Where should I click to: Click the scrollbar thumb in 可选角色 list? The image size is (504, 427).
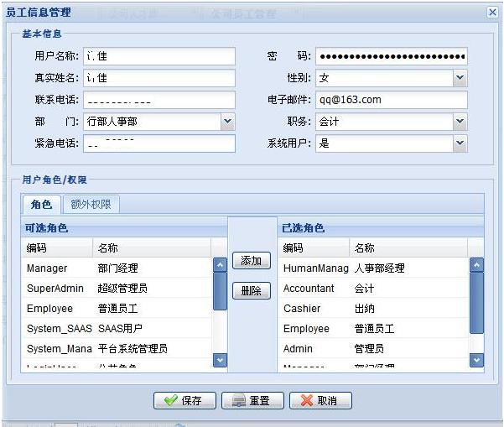pyautogui.click(x=221, y=291)
